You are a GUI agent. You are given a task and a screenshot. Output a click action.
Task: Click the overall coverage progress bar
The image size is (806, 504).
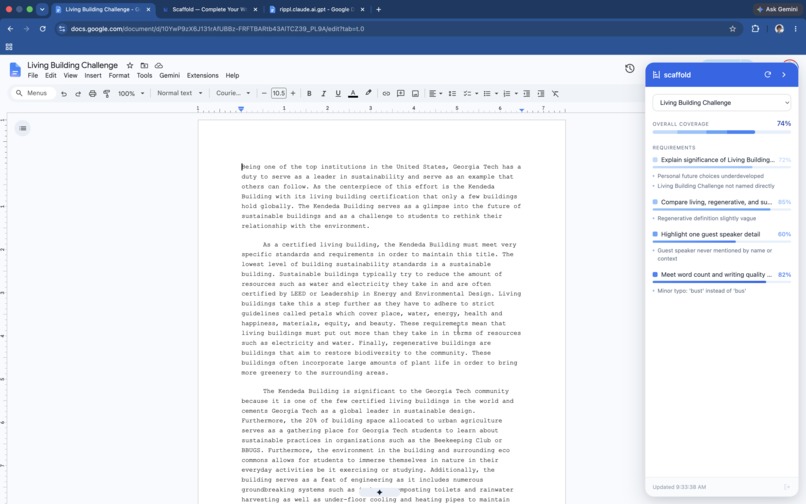pyautogui.click(x=722, y=132)
